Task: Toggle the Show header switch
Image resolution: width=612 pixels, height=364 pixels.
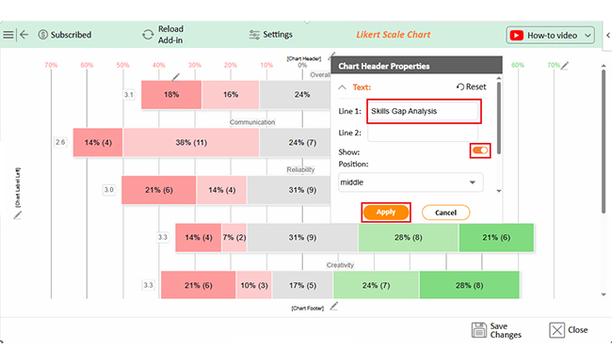Action: pyautogui.click(x=479, y=150)
